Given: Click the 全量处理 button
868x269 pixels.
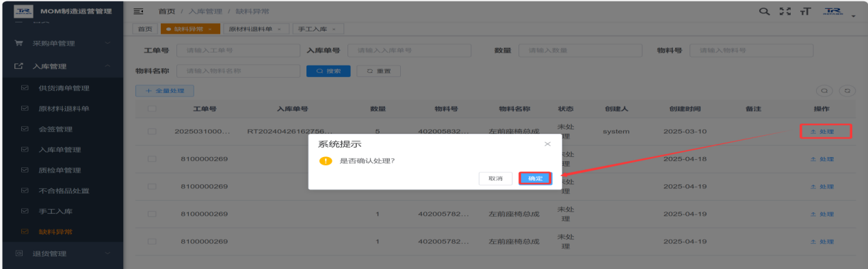Looking at the screenshot, I should click(164, 90).
